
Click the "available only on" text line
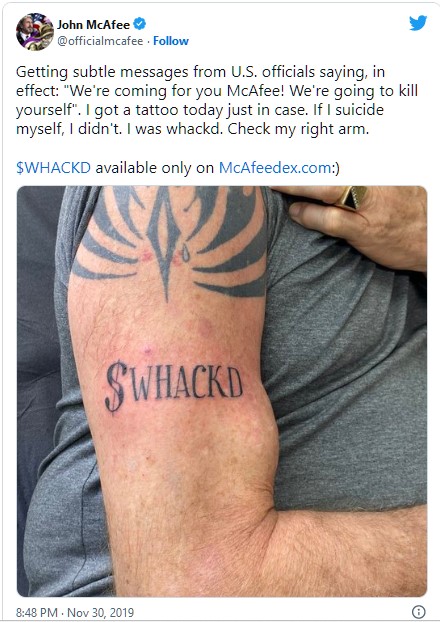155,168
